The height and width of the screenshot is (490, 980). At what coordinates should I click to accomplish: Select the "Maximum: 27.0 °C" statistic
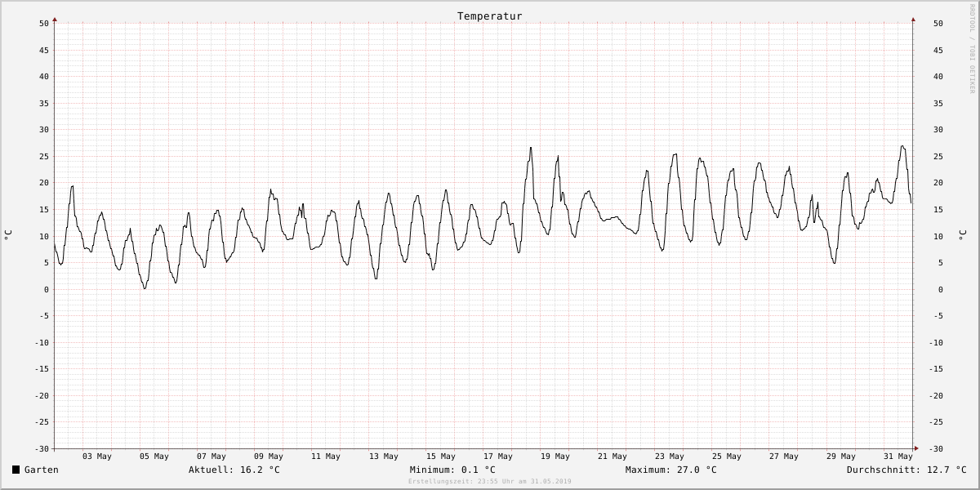point(671,470)
